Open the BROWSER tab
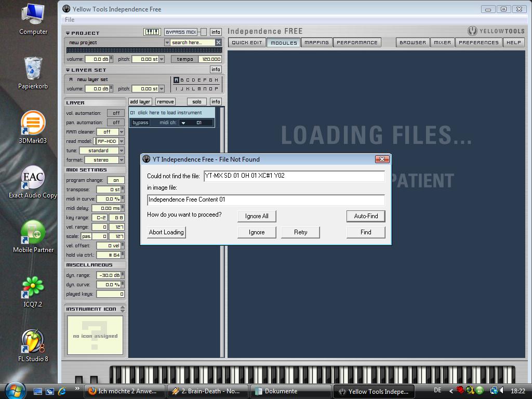 (413, 43)
